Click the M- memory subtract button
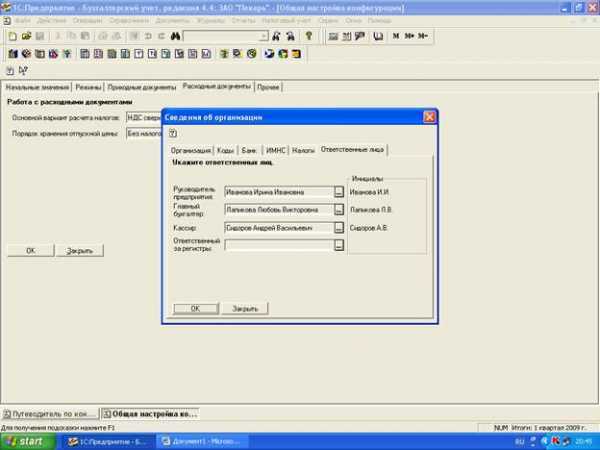 pyautogui.click(x=423, y=36)
